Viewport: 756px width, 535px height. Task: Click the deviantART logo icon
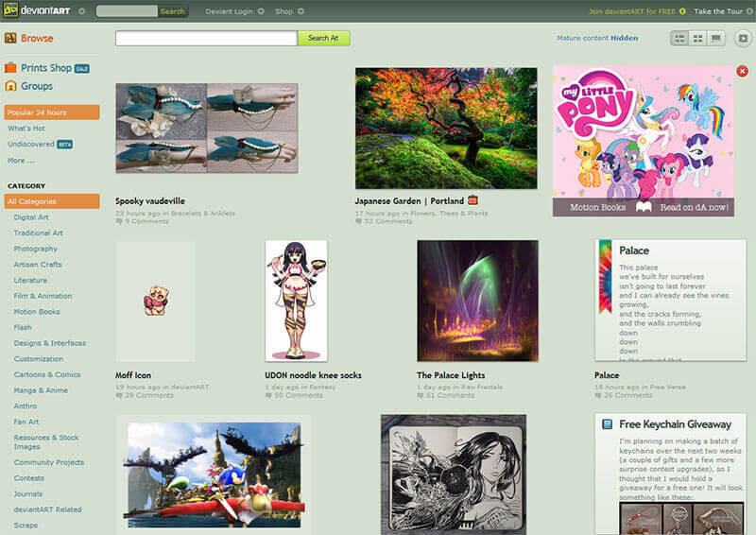(x=10, y=10)
